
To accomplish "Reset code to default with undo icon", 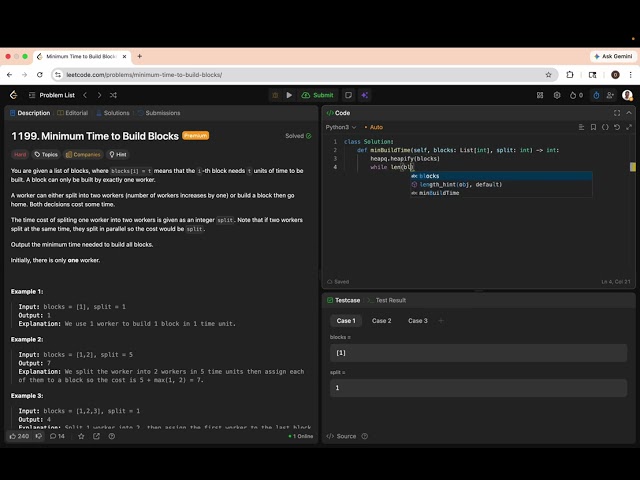I will click(x=617, y=127).
